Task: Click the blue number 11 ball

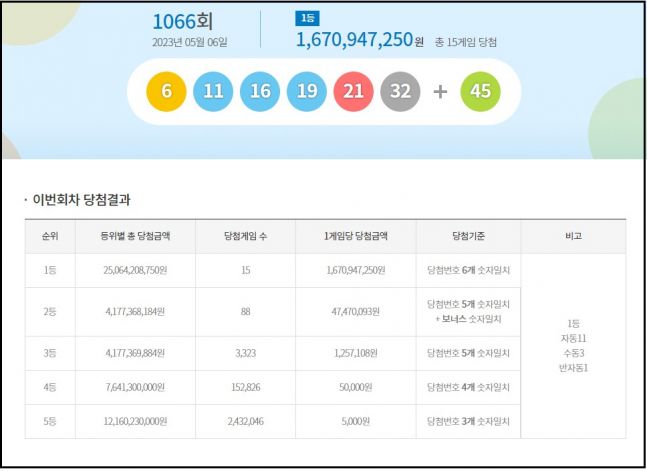Action: pos(212,91)
